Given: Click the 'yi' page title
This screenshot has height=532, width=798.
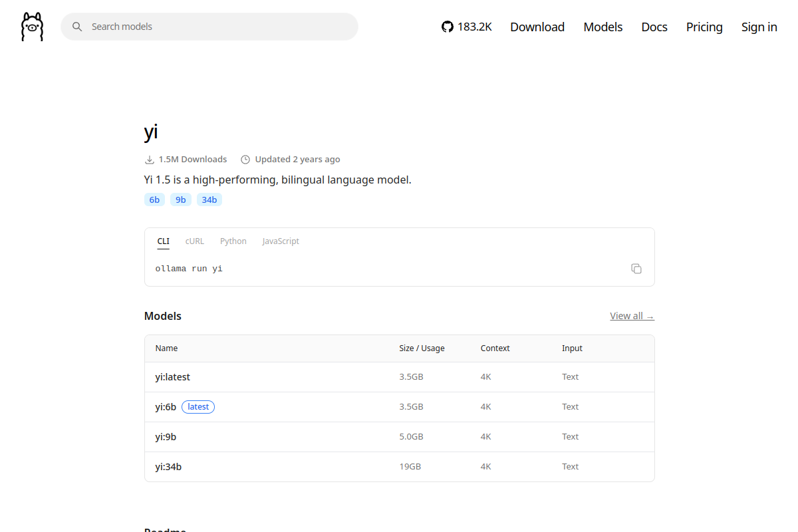Looking at the screenshot, I should 151,132.
